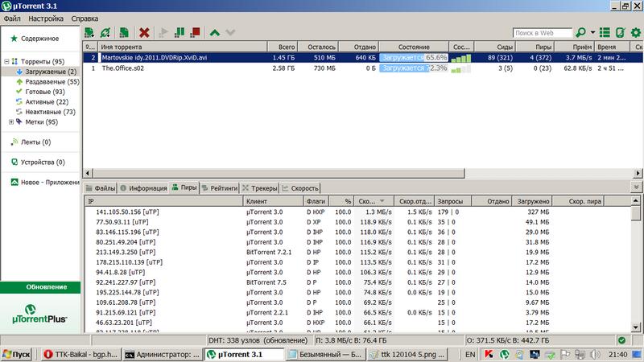
Task: Click the Add Torrent toolbar icon
Action: pyautogui.click(x=89, y=32)
